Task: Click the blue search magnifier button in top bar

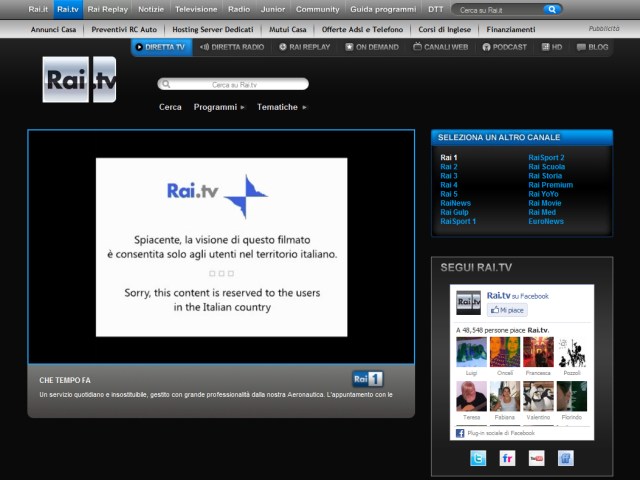Action: click(x=552, y=9)
